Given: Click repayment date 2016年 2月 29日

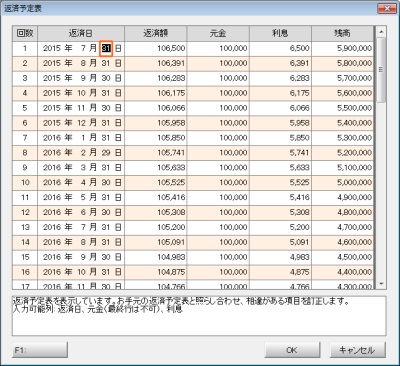Looking at the screenshot, I should tap(81, 153).
